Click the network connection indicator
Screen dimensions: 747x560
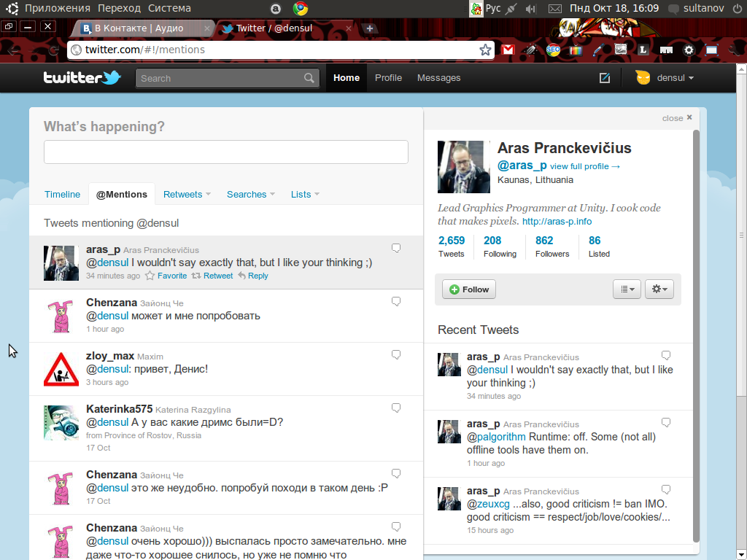tap(511, 9)
